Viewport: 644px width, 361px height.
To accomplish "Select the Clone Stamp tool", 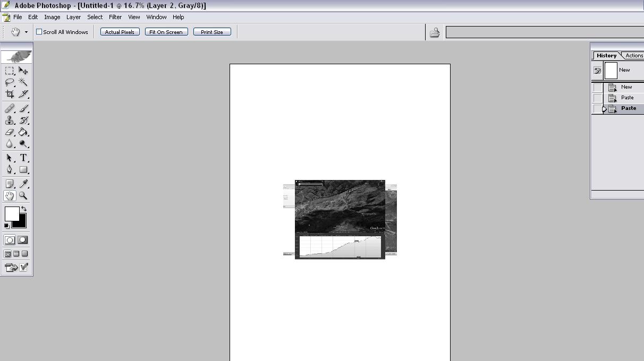I will [x=10, y=121].
